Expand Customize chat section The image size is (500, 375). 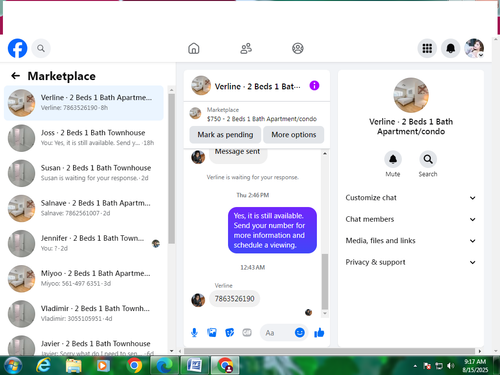(411, 198)
